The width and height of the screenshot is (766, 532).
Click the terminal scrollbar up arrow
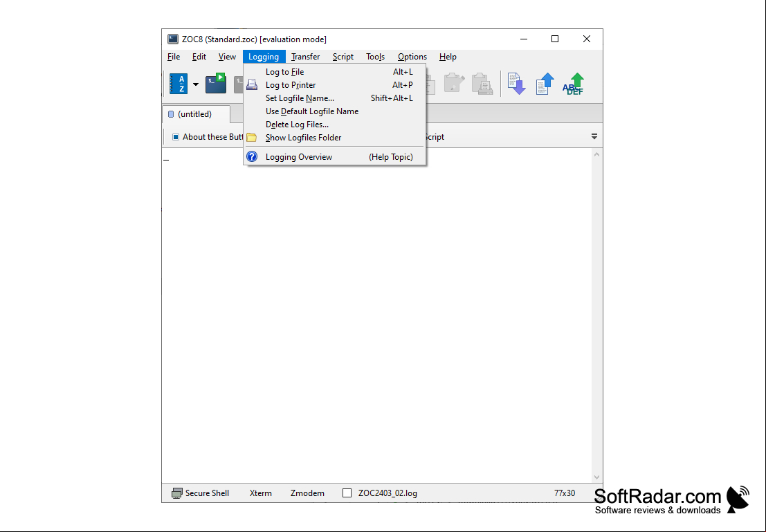click(x=596, y=154)
